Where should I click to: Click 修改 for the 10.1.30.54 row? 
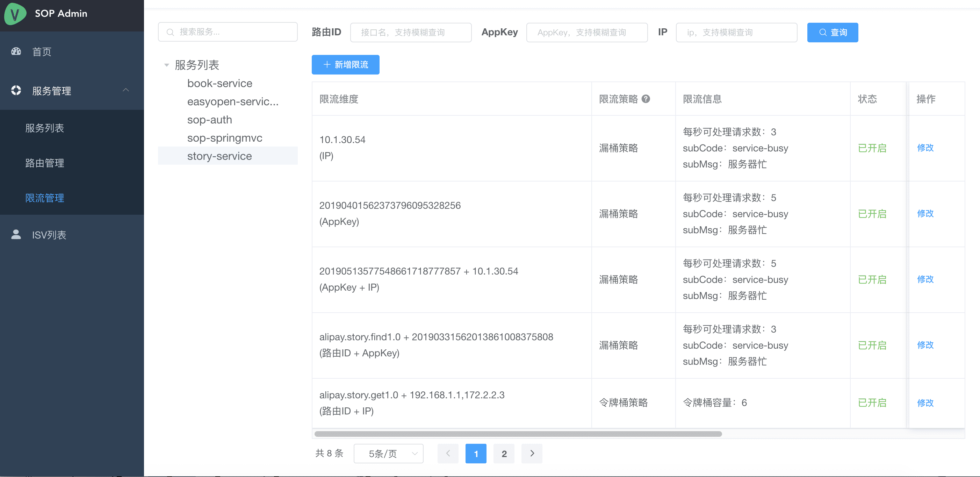point(925,148)
